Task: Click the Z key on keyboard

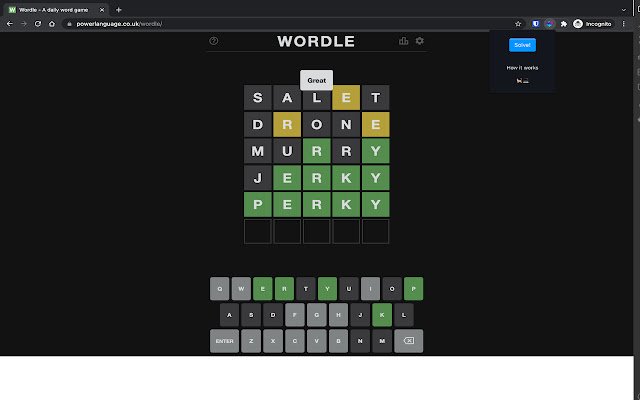Action: (x=251, y=341)
